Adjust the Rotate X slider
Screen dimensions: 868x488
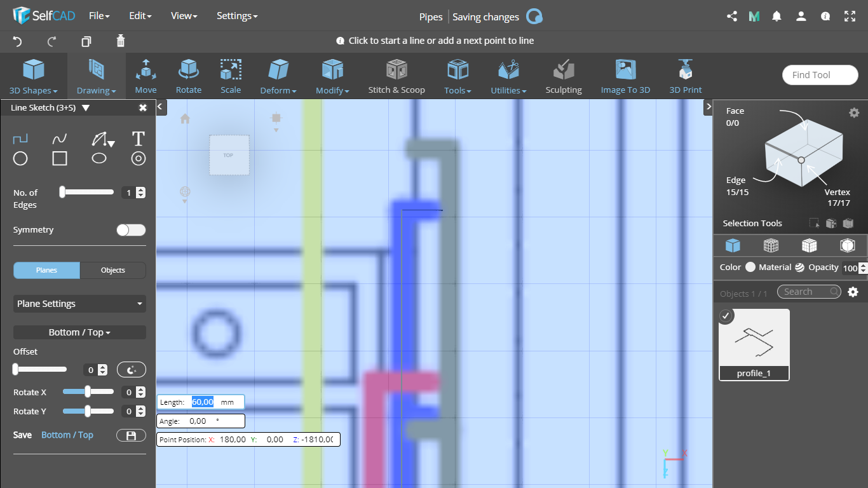[x=88, y=392]
